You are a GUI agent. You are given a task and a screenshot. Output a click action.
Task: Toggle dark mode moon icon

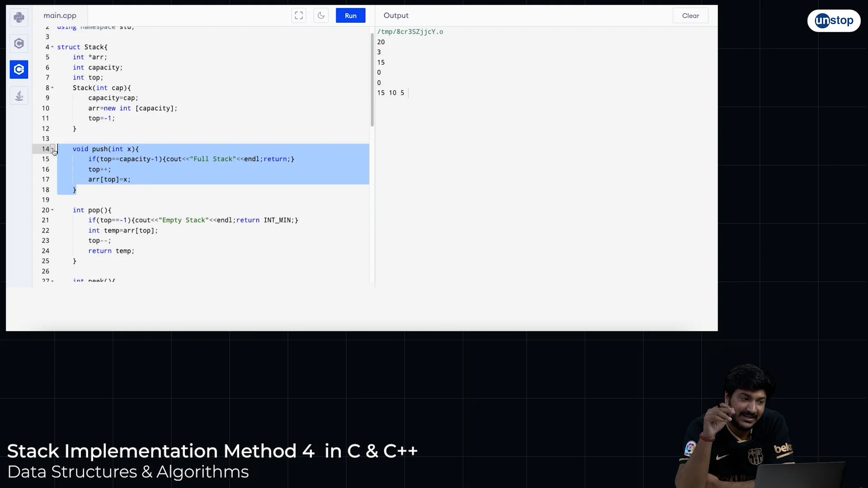coord(321,15)
